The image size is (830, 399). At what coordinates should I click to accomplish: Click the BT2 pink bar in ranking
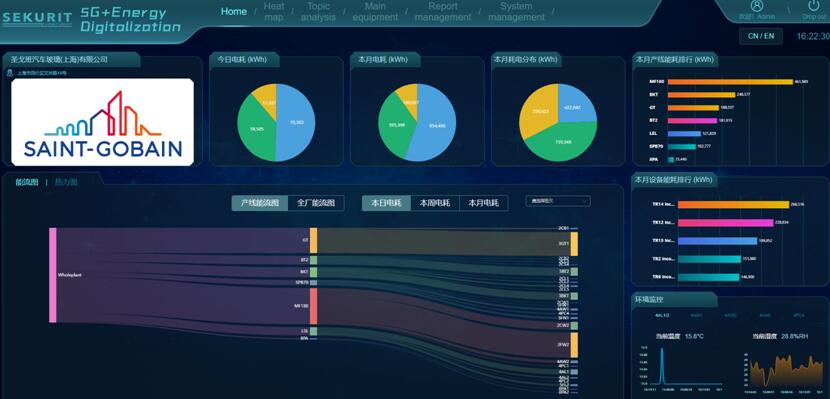pyautogui.click(x=692, y=121)
